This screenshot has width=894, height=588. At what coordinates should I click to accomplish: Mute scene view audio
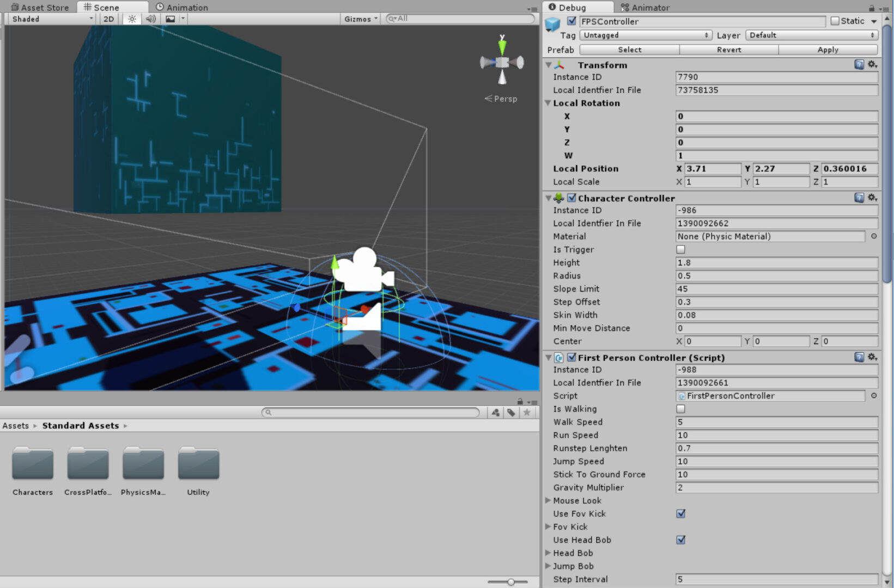pos(150,19)
